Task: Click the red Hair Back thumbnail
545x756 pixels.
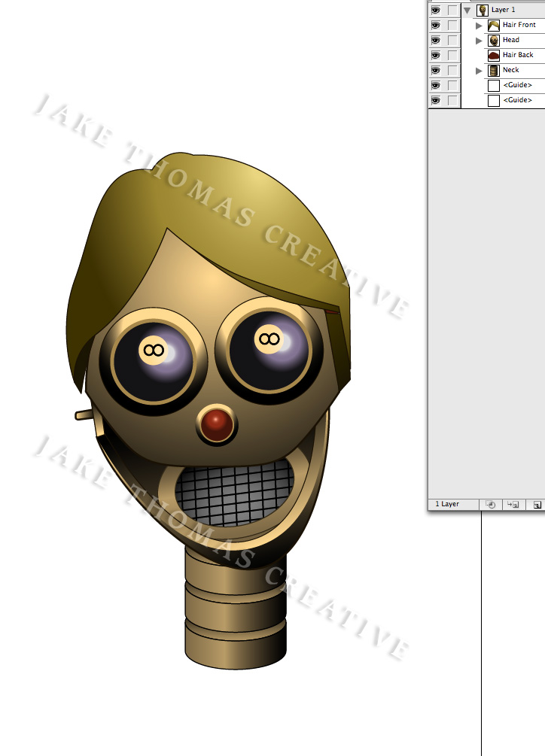Action: coord(493,56)
